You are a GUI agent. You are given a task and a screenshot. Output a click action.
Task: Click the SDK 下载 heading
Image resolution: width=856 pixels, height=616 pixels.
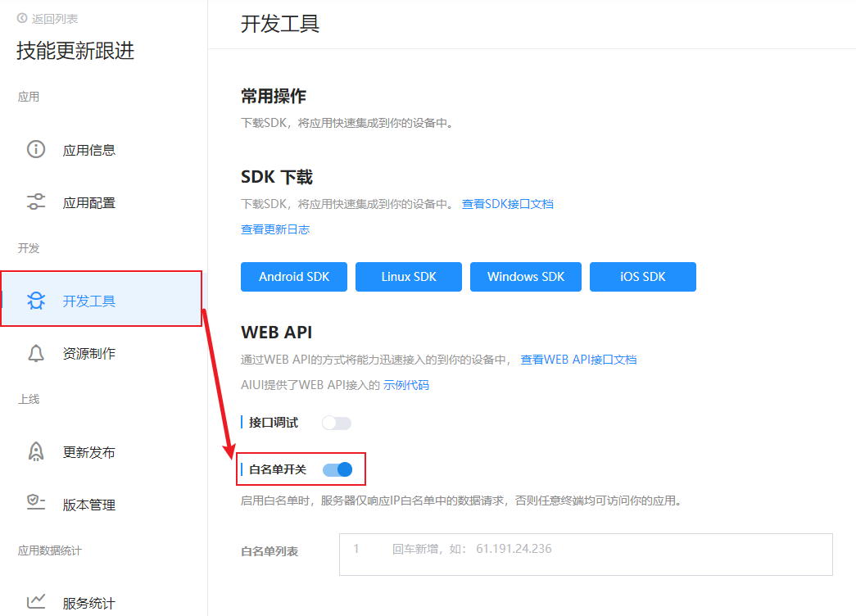[x=277, y=177]
